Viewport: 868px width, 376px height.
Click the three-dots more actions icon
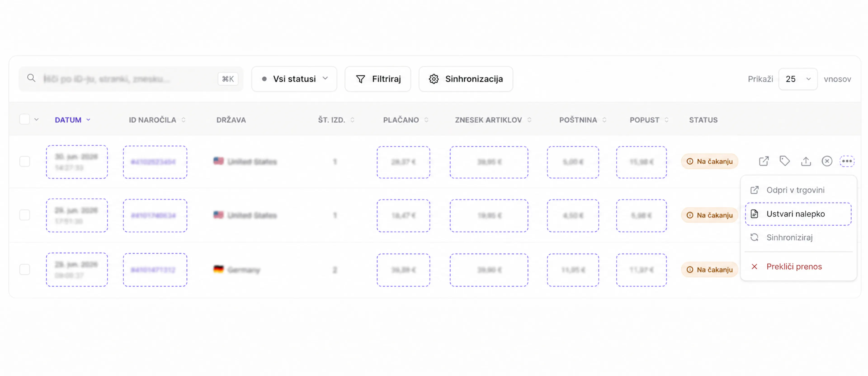[x=847, y=161]
